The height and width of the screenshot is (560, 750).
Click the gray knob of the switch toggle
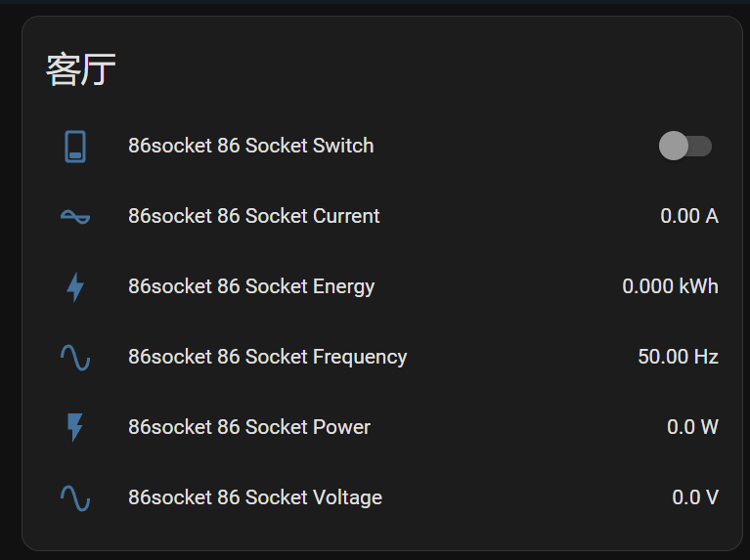[674, 146]
